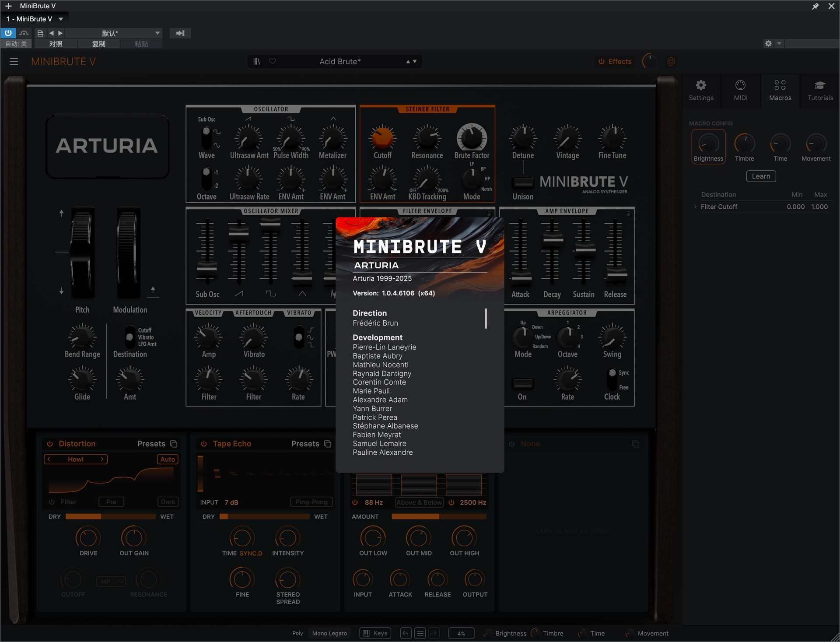Toggle the arpeggiator On switch

(522, 384)
